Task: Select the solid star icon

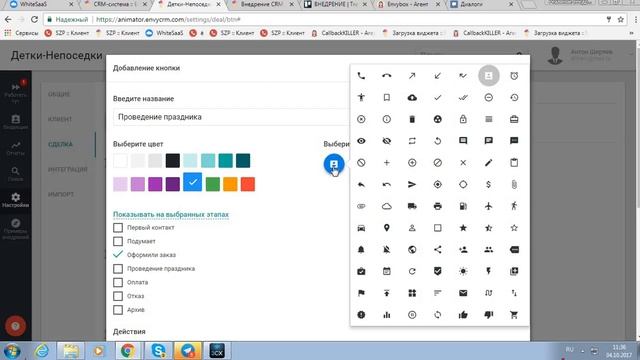Action: (x=463, y=228)
